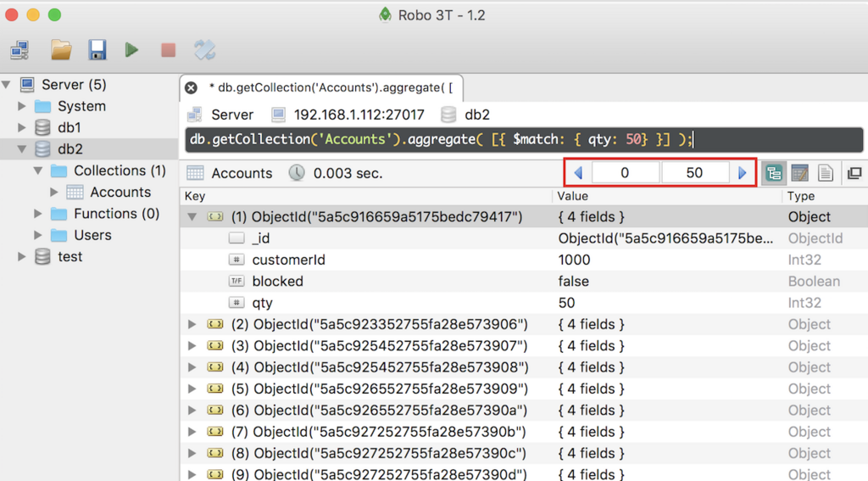This screenshot has width=868, height=481.
Task: Select the test database icon
Action: coord(42,256)
